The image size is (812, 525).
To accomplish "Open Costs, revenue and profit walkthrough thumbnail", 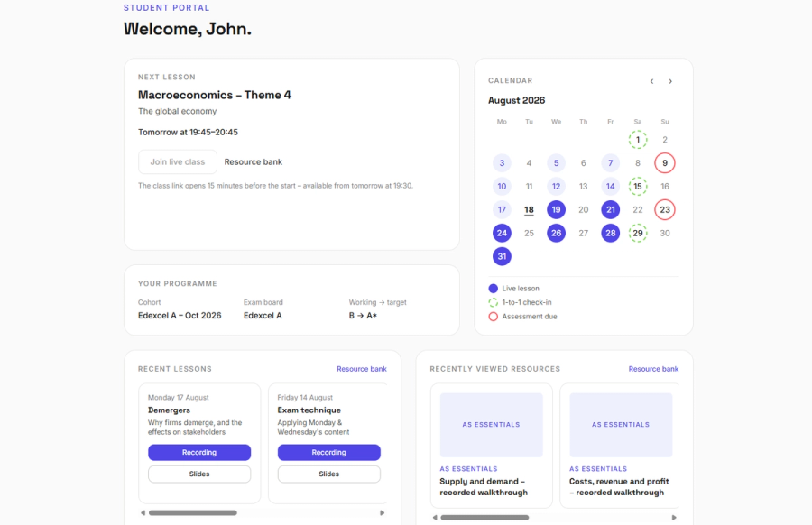I will click(621, 425).
